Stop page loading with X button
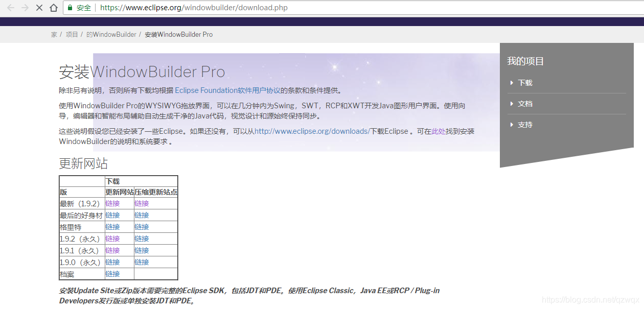Image resolution: width=644 pixels, height=309 pixels. [x=39, y=8]
